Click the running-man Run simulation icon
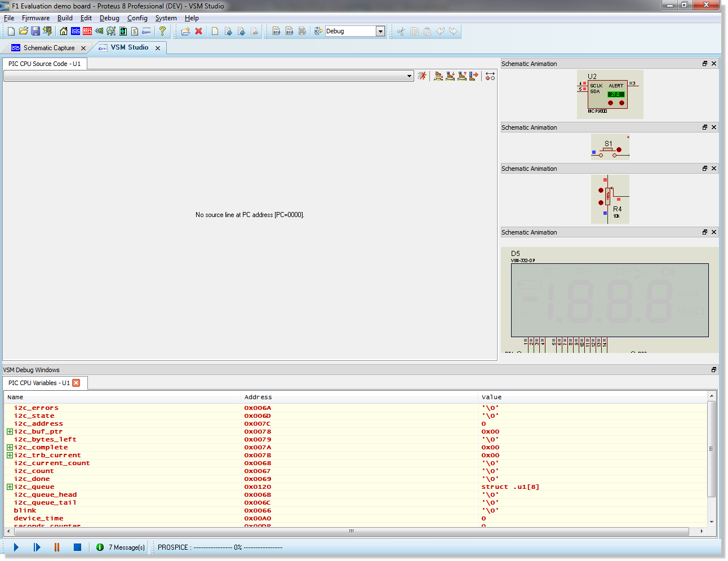Viewport: 728px width, 561px height. tap(423, 76)
